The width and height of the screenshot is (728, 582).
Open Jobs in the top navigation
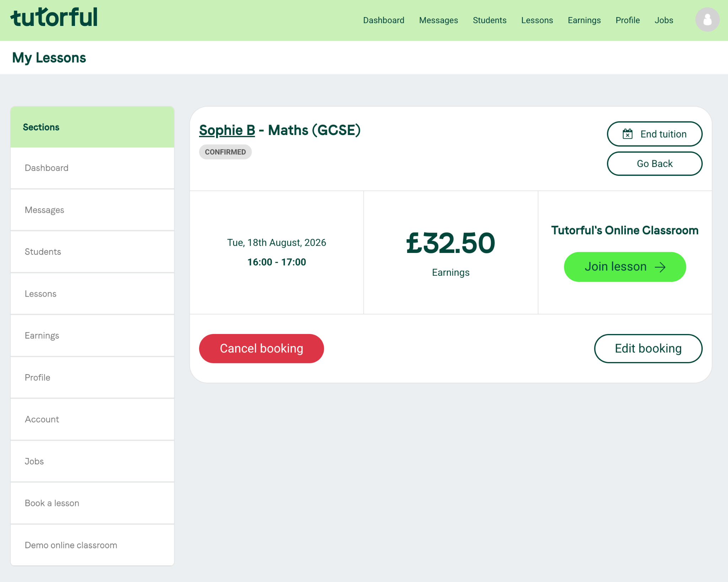click(664, 20)
